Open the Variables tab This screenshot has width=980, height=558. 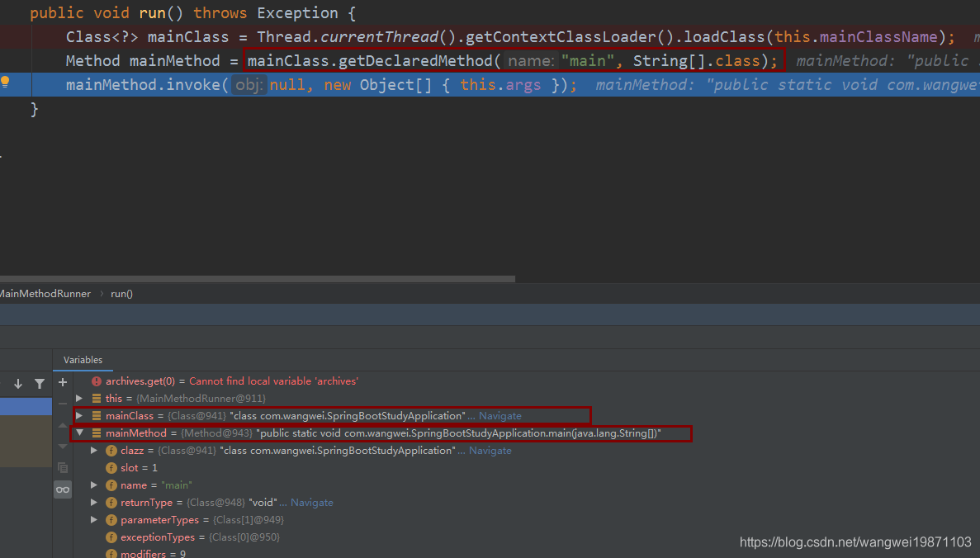(83, 360)
